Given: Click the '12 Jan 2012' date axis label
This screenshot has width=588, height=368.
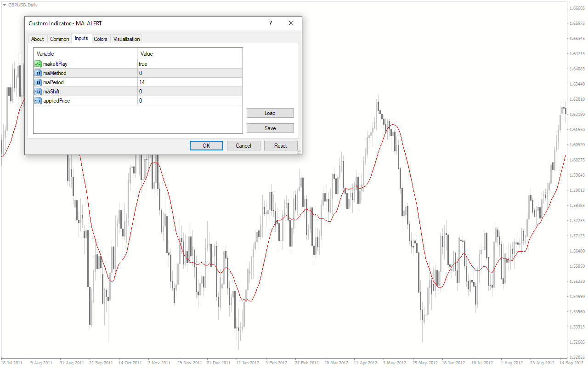Looking at the screenshot, I should pos(248,362).
